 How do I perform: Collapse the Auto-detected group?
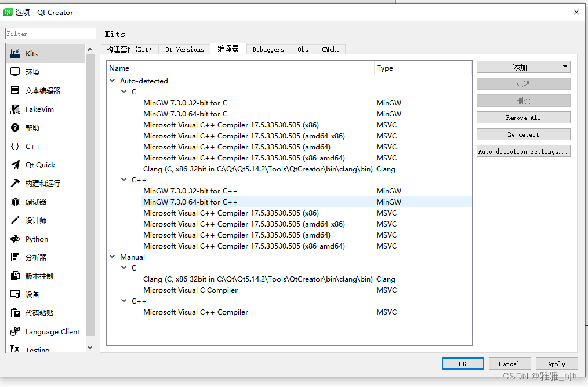112,81
